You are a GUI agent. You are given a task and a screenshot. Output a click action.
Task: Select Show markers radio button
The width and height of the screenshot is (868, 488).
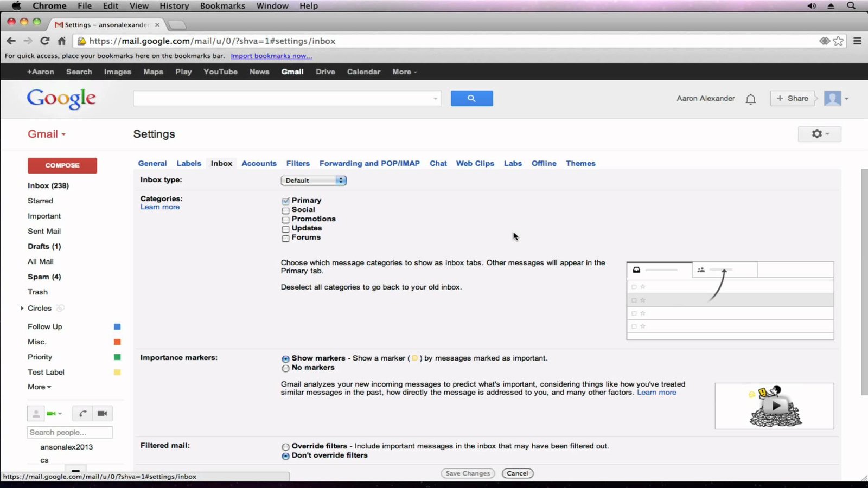tap(285, 359)
